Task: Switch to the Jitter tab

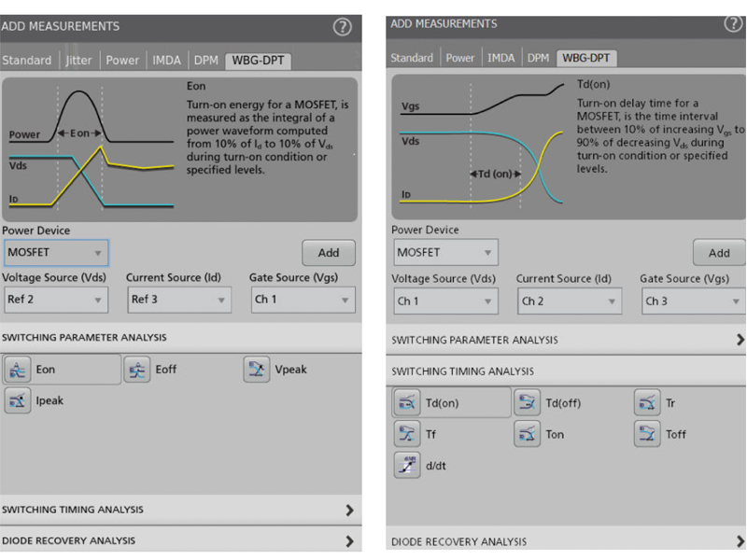Action: tap(79, 61)
